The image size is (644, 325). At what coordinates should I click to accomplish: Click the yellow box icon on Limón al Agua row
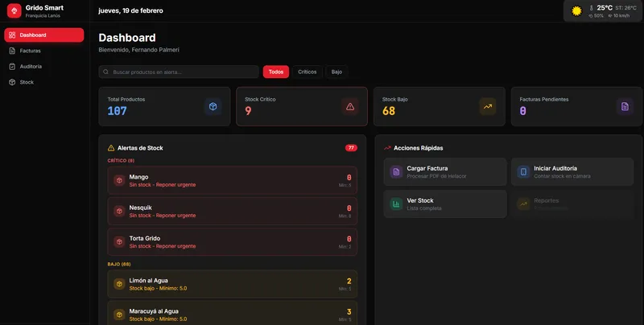pyautogui.click(x=119, y=284)
